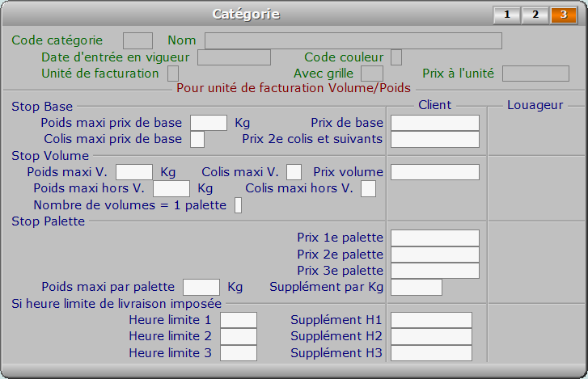Select the Prix de base client field
The width and height of the screenshot is (588, 379).
435,123
